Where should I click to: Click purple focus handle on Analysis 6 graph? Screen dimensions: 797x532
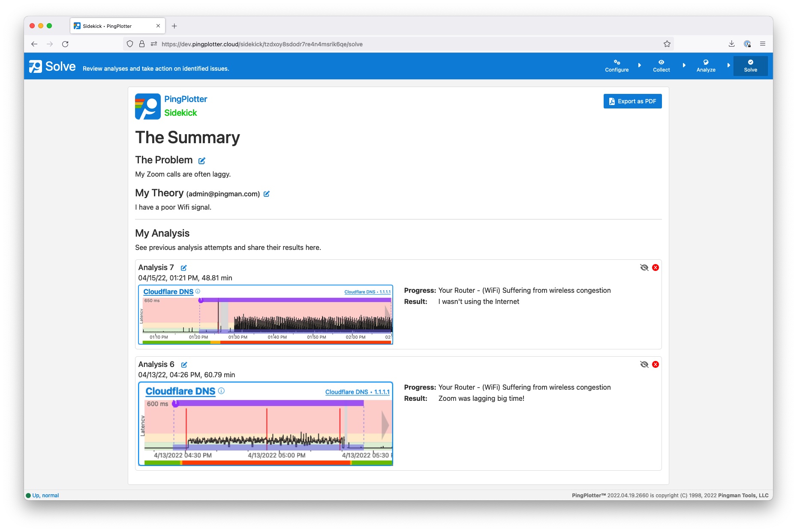(175, 403)
